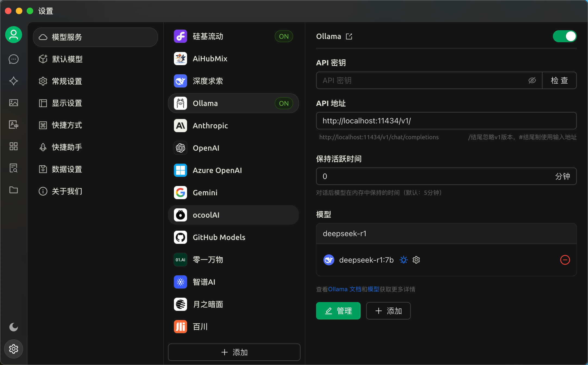The width and height of the screenshot is (588, 365).
Task: Click the deepseek-r1:7b settings gear icon
Action: [x=416, y=260]
